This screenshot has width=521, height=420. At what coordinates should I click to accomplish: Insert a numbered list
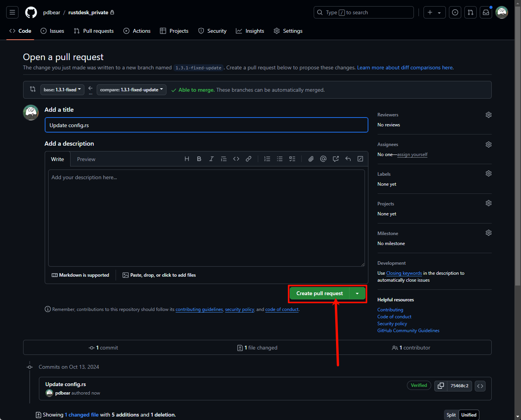[267, 159]
